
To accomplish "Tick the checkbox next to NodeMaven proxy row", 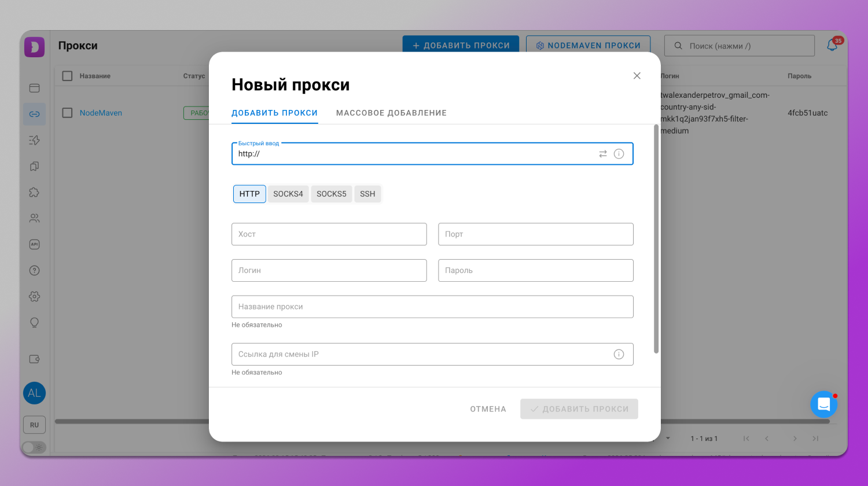I will pos(67,113).
